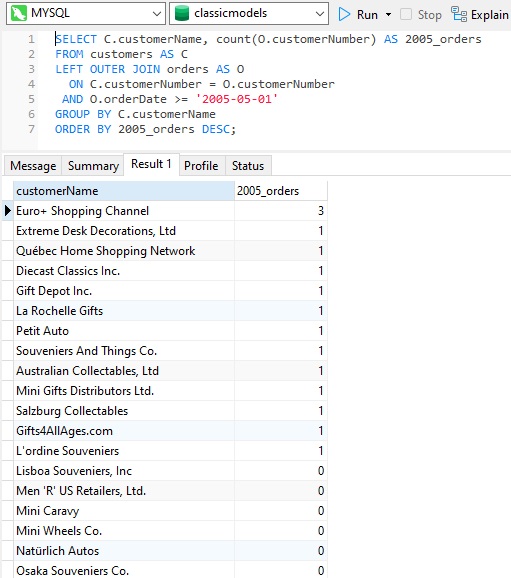The height and width of the screenshot is (578, 511).
Task: Select the Lisboa Souveniers, Inc cell
Action: click(x=124, y=471)
